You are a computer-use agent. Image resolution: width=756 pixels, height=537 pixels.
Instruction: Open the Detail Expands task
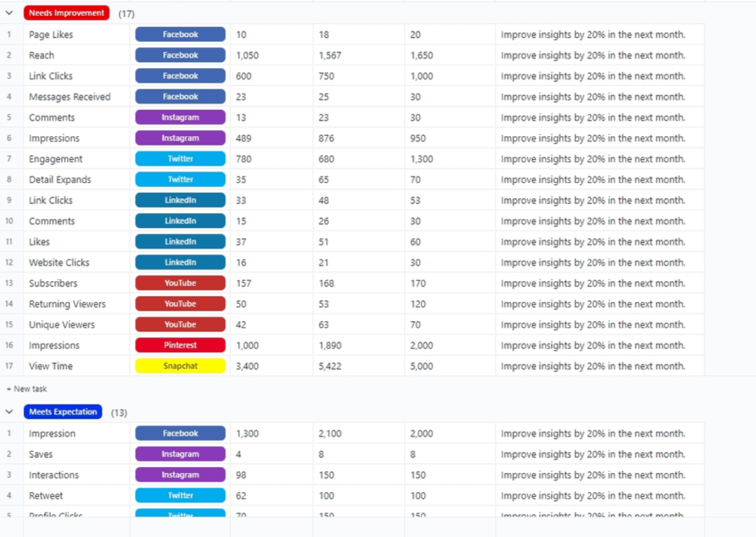60,180
